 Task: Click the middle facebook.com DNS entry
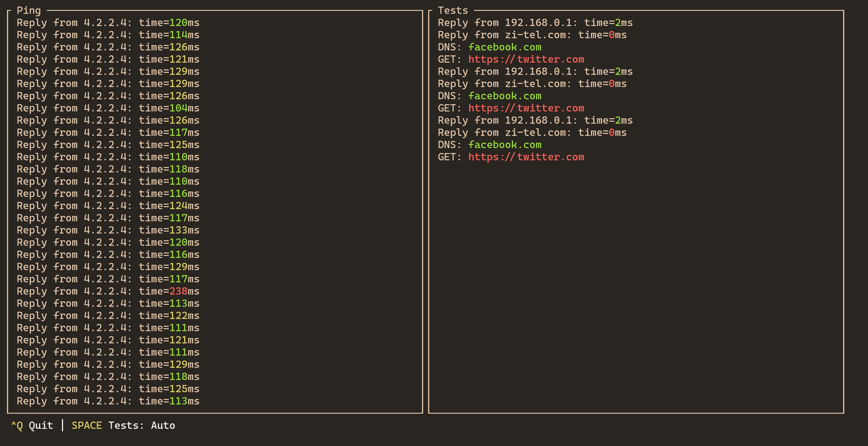click(505, 96)
